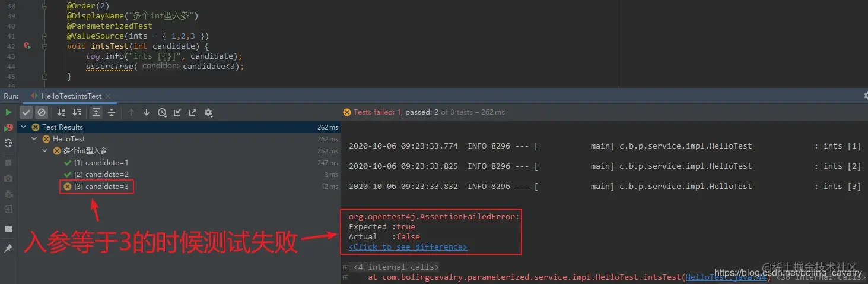Open test history clock icon
Screen dimensions: 868x284
(x=162, y=112)
